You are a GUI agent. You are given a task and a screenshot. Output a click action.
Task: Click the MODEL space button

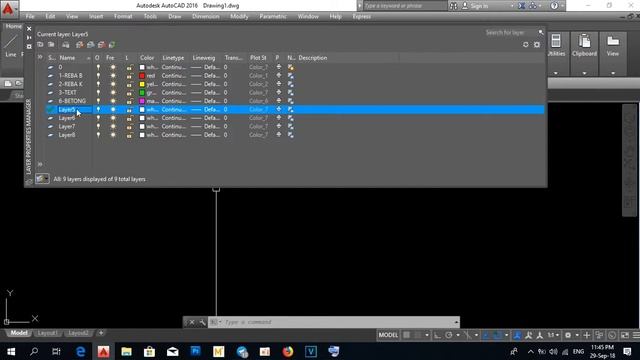tap(388, 335)
